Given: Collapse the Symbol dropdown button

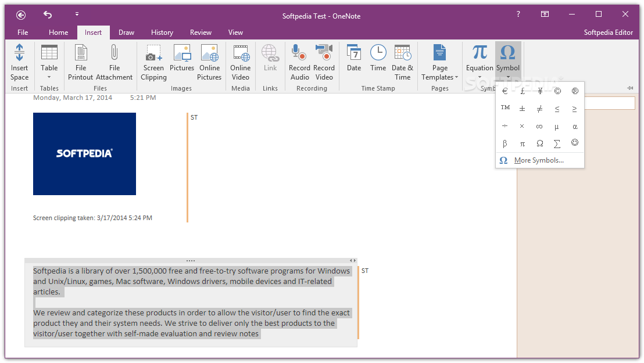Looking at the screenshot, I should click(508, 62).
